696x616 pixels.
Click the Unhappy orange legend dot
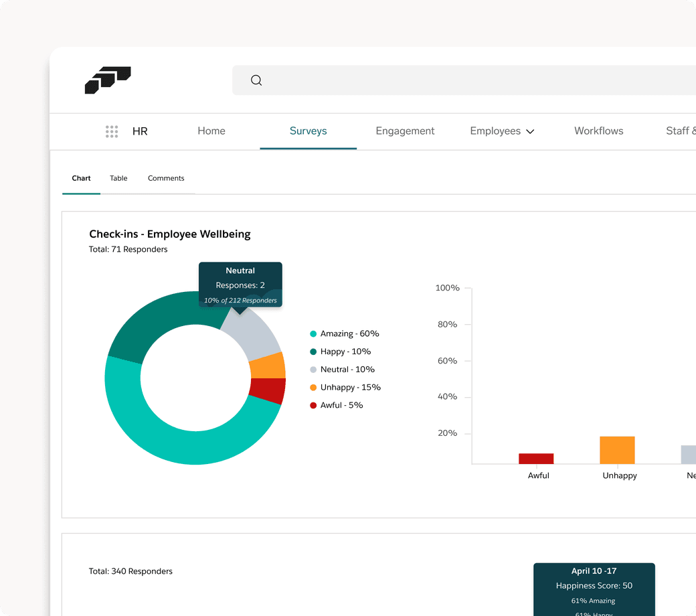(313, 387)
